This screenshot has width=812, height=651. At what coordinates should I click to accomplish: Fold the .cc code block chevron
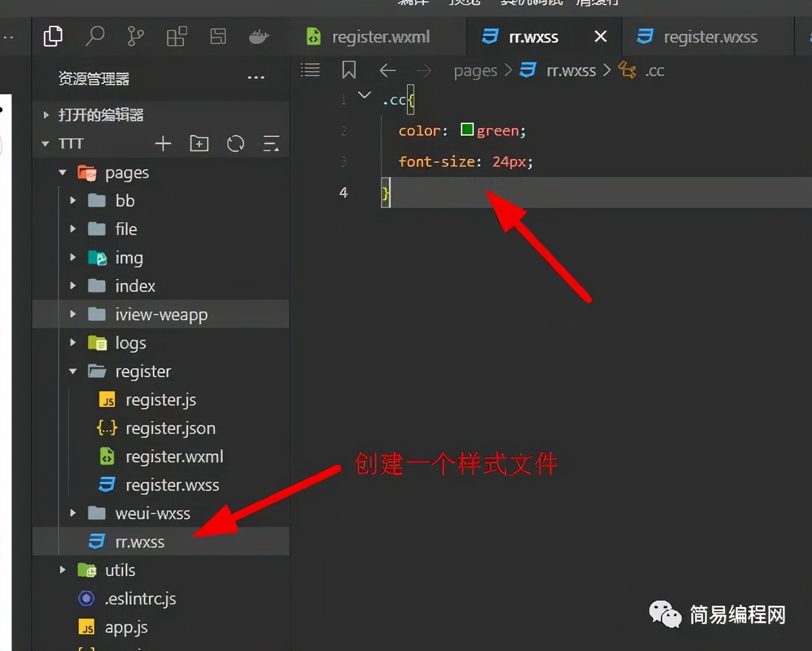click(x=364, y=94)
